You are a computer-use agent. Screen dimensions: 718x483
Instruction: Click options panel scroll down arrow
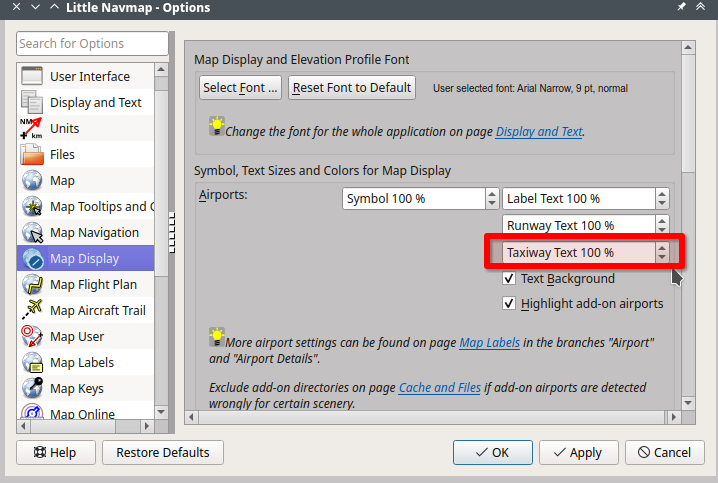pyautogui.click(x=688, y=403)
